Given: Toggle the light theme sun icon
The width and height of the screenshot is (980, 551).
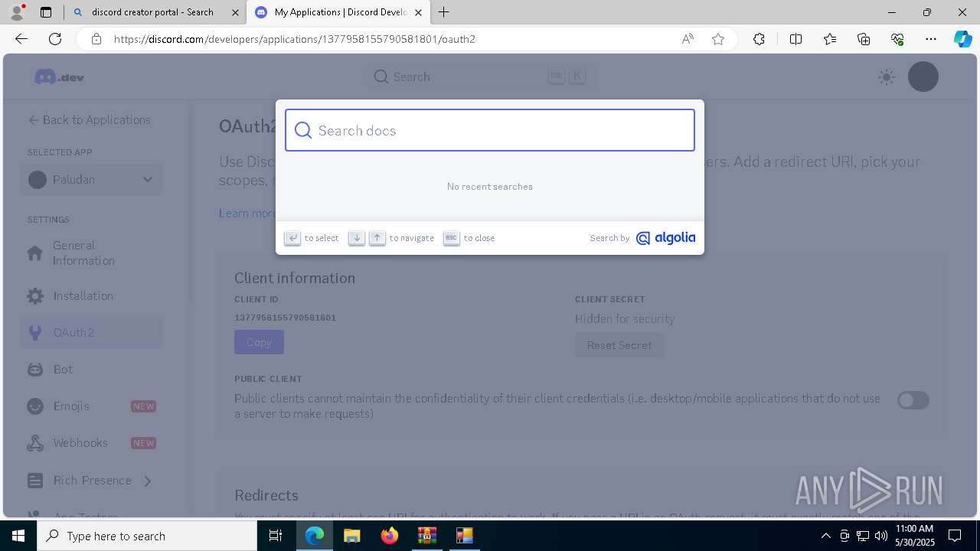Looking at the screenshot, I should pos(887,77).
